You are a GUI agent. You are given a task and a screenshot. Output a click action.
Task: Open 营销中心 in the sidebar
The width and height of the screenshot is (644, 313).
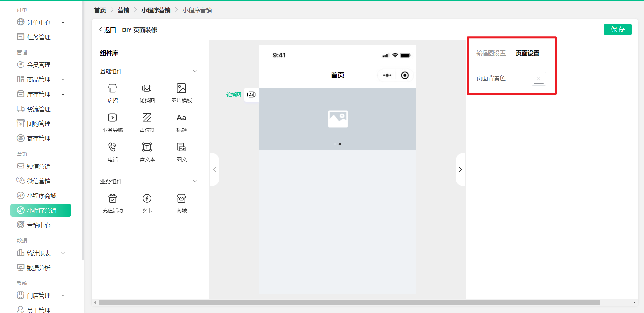pos(39,225)
